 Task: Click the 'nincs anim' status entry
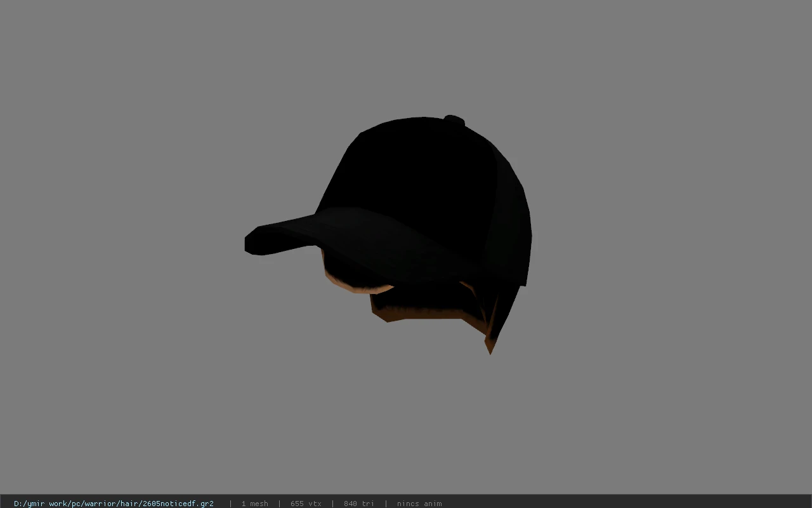coord(419,504)
